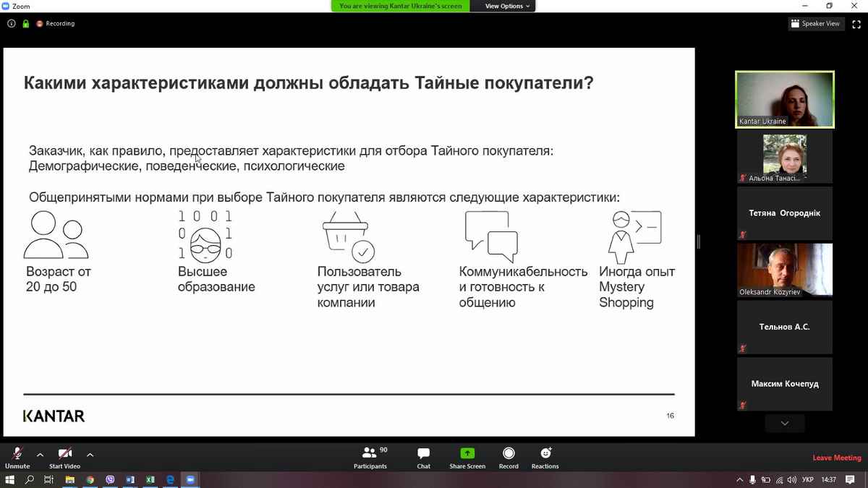This screenshot has height=488, width=868.
Task: Open the Participants panel
Action: coord(370,455)
